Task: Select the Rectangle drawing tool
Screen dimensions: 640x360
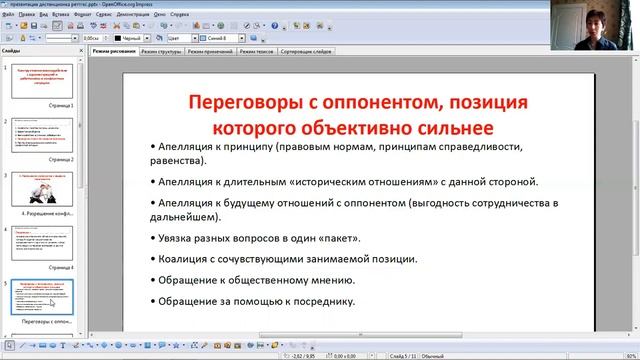Action: click(42, 345)
